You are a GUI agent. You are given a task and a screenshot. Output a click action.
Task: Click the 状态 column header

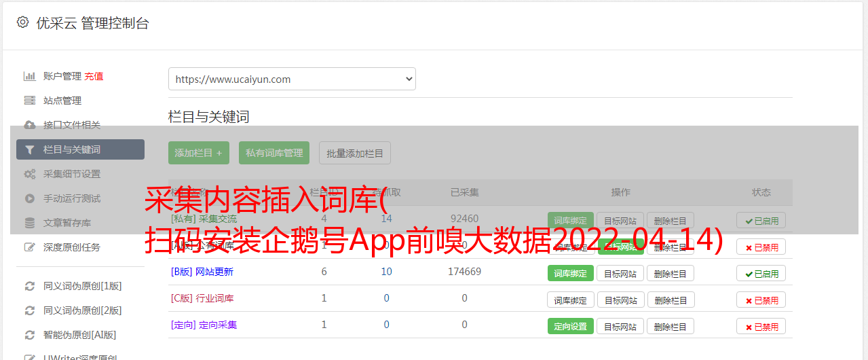tap(761, 192)
